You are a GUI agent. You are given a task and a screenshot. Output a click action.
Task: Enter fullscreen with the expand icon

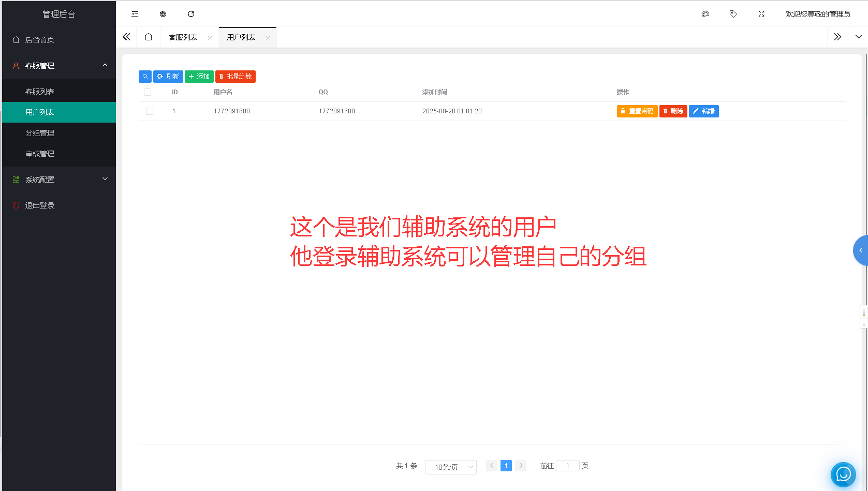click(x=761, y=13)
